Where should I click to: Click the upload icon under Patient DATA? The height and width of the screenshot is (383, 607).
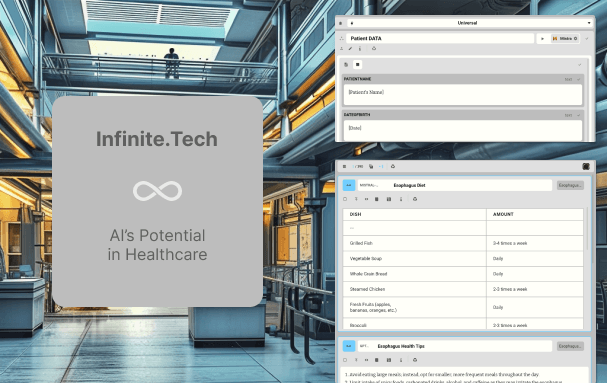341,49
